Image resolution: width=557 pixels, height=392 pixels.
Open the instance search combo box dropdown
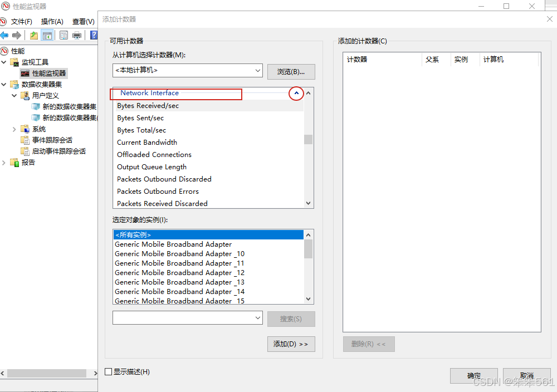[x=258, y=318]
